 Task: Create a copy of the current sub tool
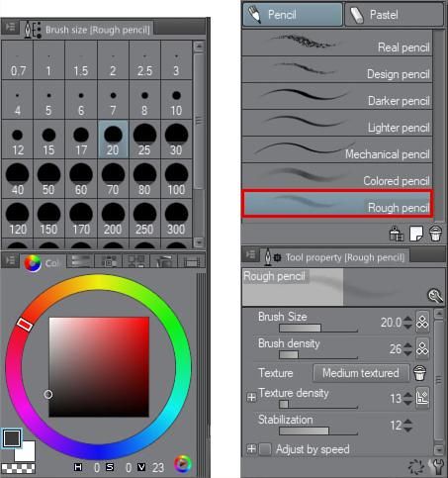pyautogui.click(x=416, y=234)
